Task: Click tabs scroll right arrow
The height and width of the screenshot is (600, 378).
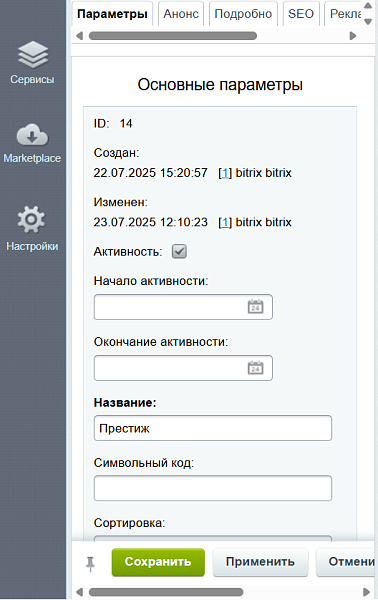Action: click(x=353, y=36)
